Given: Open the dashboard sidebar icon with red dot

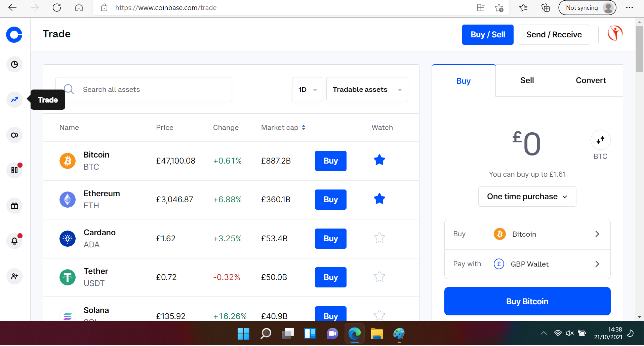Looking at the screenshot, I should (x=14, y=170).
